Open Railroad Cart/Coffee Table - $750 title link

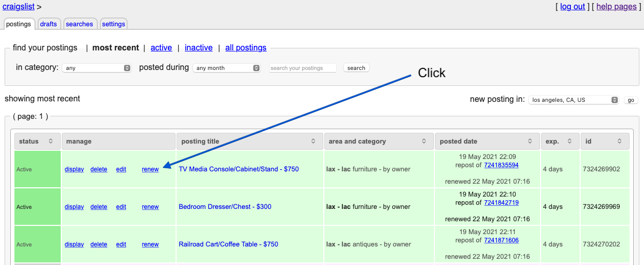[x=229, y=244]
